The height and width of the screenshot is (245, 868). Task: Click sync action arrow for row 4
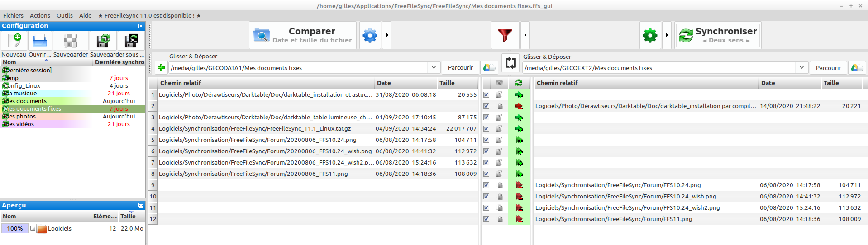pyautogui.click(x=519, y=129)
